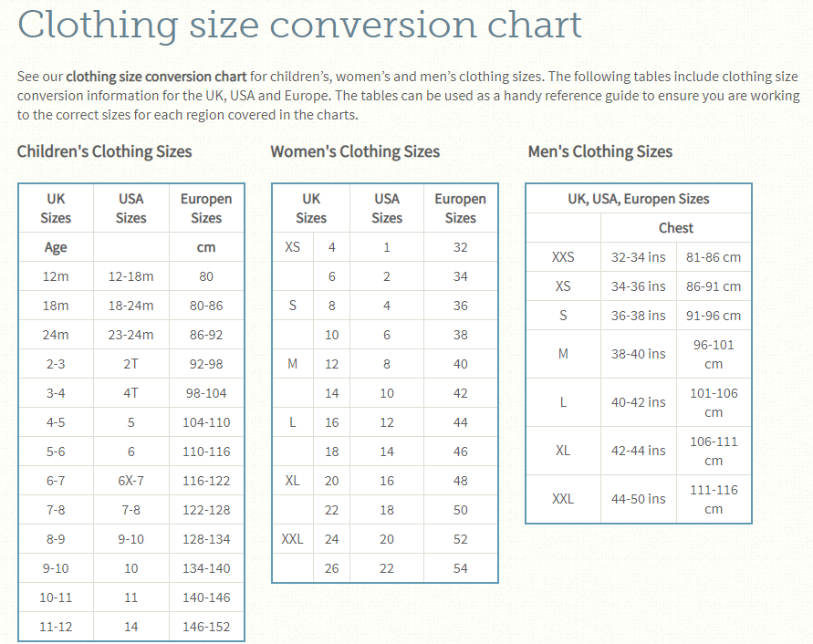Click the women's 'XXL' size label
Image resolution: width=813 pixels, height=644 pixels.
point(292,539)
